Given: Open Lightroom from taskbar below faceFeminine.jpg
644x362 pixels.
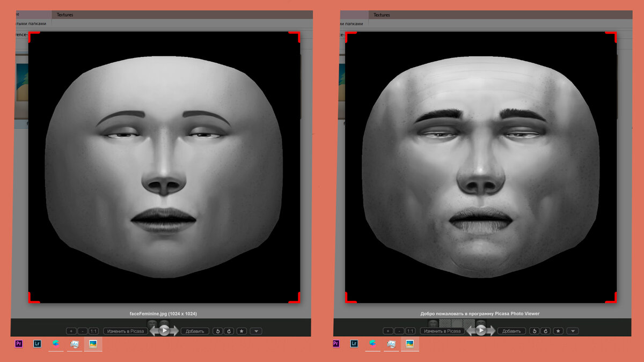Looking at the screenshot, I should (x=37, y=344).
